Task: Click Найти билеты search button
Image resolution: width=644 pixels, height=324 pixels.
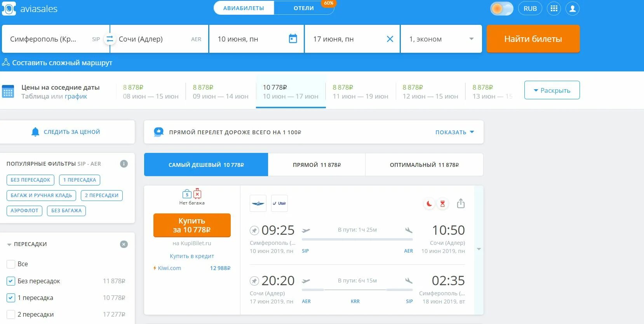Action: tap(533, 39)
